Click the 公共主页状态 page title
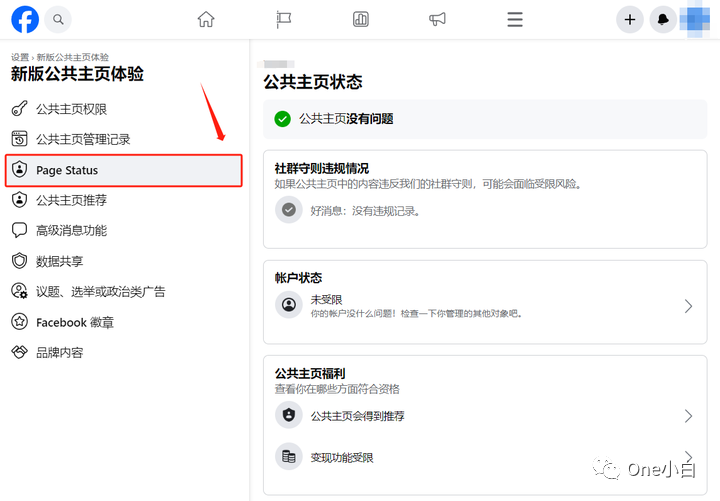 click(313, 82)
